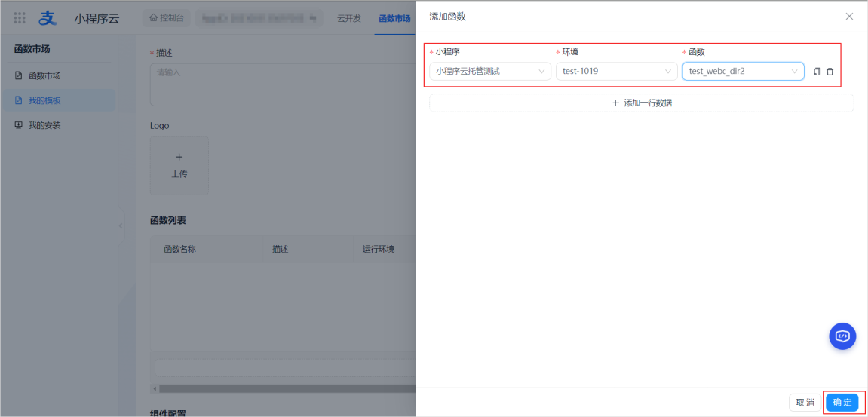Viewport: 868px width, 417px height.
Task: Collapse the sidebar with the arrow handle
Action: (121, 226)
